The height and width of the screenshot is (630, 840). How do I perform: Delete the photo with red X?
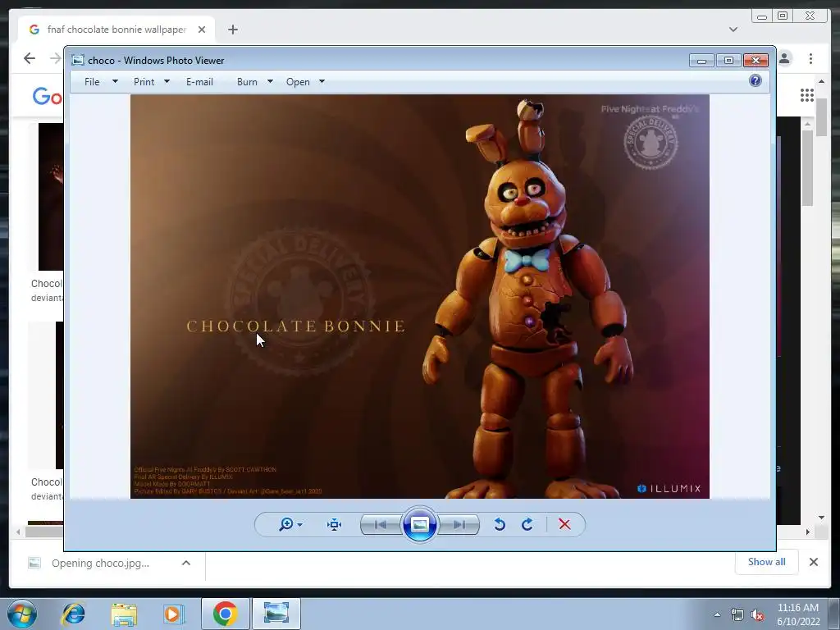[564, 524]
